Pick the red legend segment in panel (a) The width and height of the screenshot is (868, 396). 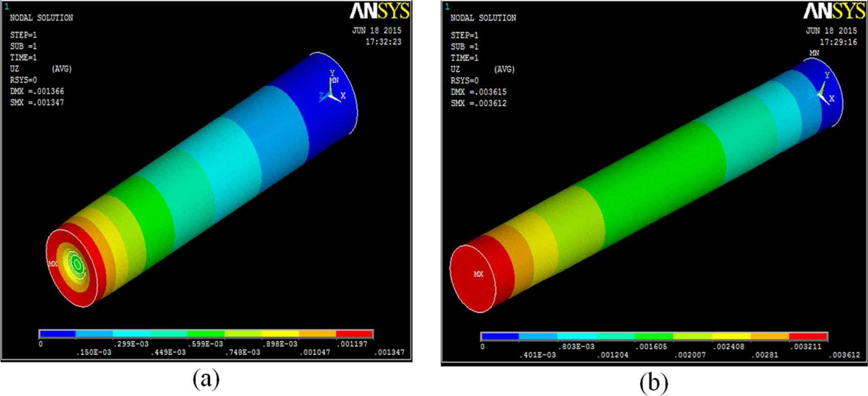click(x=354, y=334)
